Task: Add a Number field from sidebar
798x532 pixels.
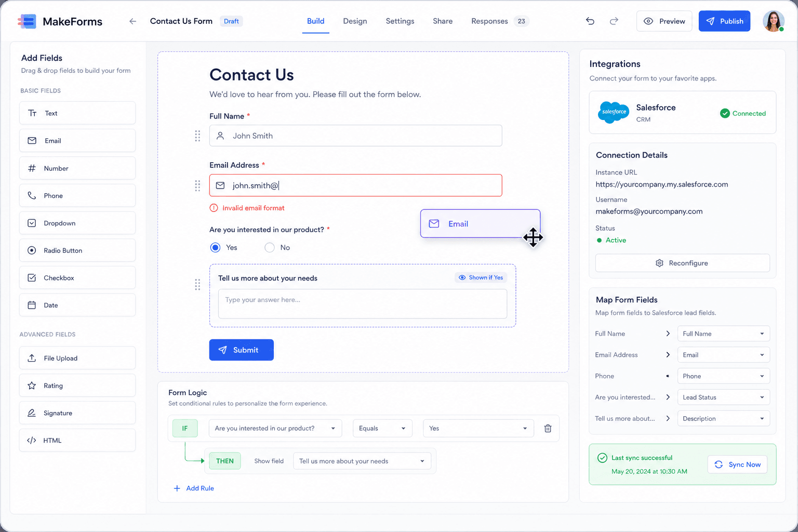Action: 77,168
